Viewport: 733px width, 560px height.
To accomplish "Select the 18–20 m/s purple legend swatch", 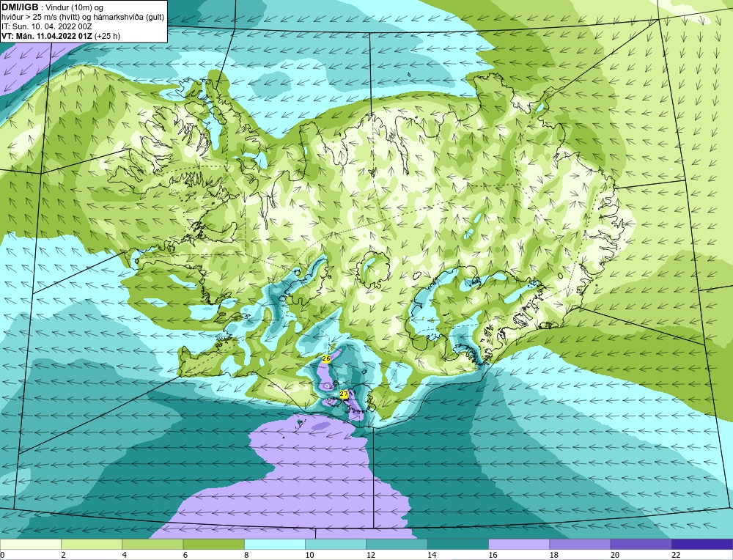I will pyautogui.click(x=580, y=545).
